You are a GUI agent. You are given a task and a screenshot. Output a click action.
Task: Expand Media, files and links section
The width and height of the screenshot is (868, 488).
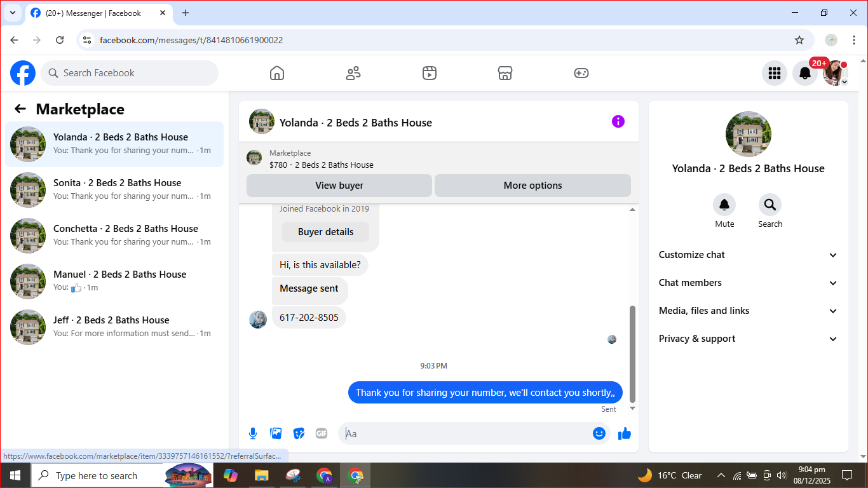[748, 311]
